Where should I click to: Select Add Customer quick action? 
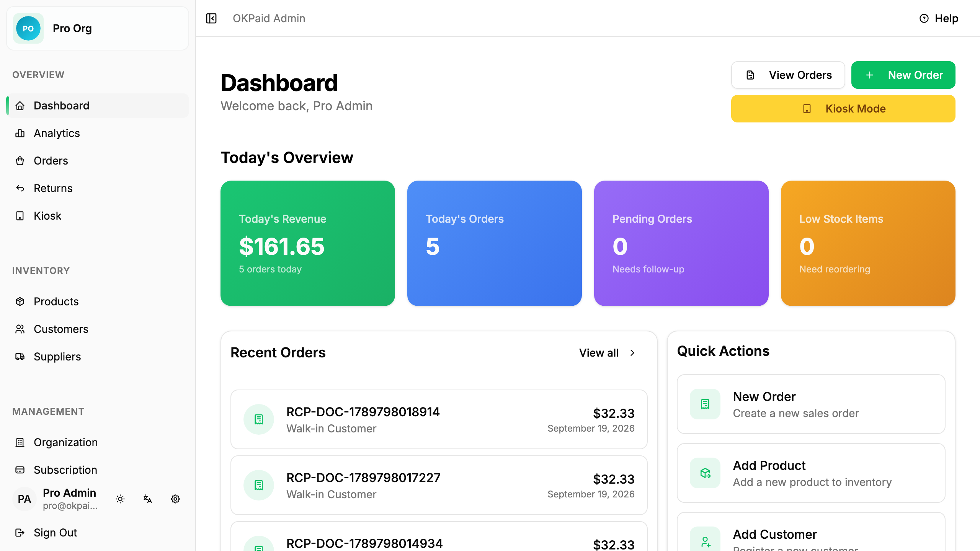[x=811, y=532]
